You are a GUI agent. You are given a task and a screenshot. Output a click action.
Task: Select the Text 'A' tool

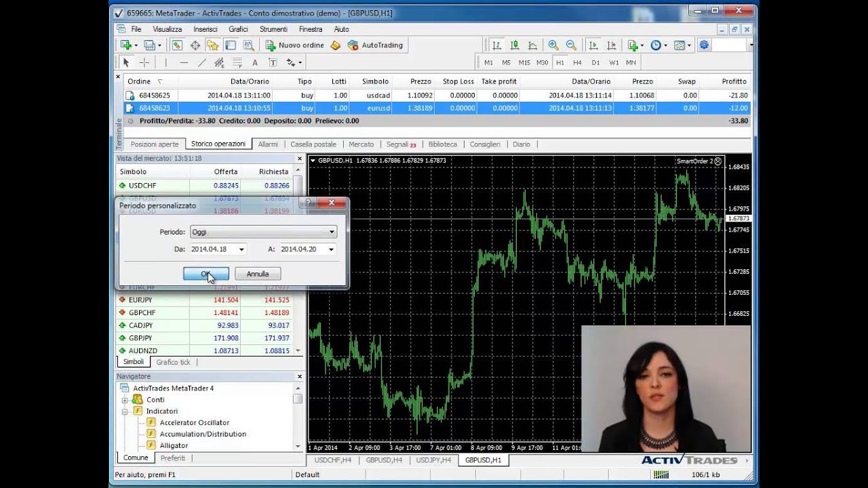255,62
